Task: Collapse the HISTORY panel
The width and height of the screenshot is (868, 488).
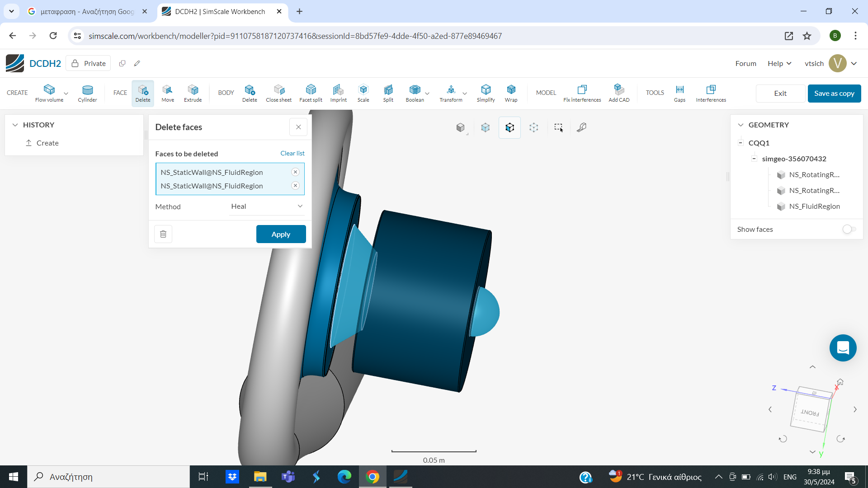Action: [x=15, y=125]
